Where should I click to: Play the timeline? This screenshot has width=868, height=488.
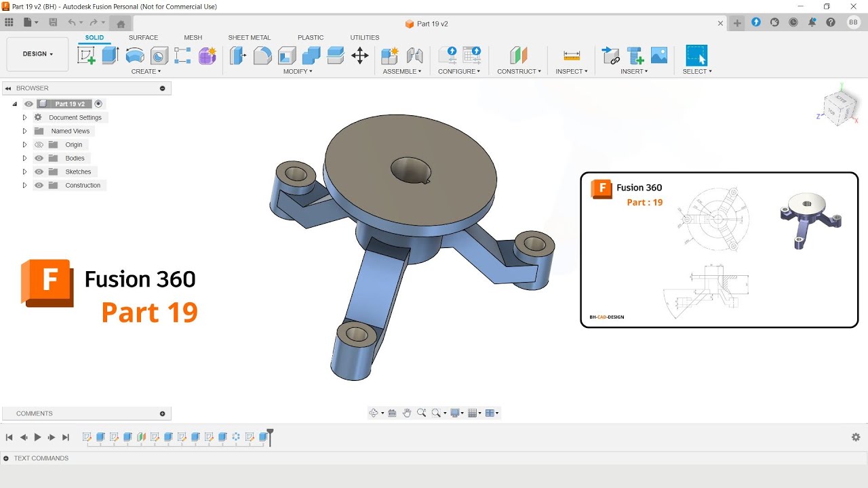click(x=37, y=437)
